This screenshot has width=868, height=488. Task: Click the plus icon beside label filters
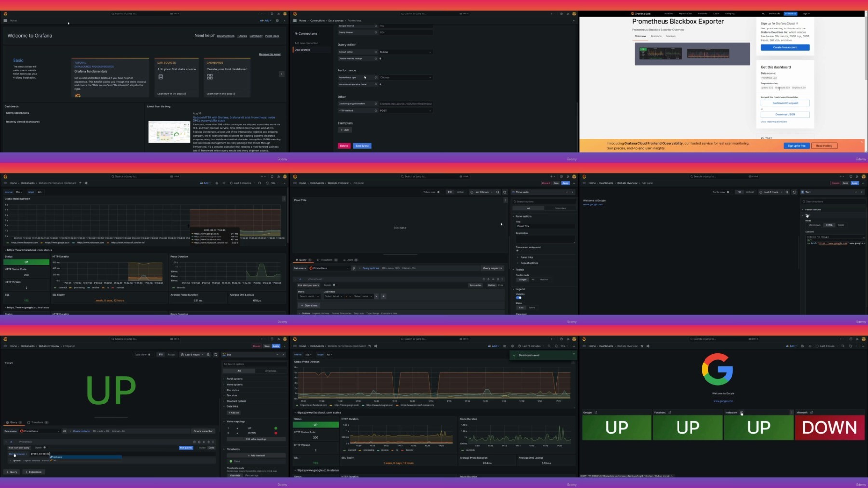click(x=383, y=296)
